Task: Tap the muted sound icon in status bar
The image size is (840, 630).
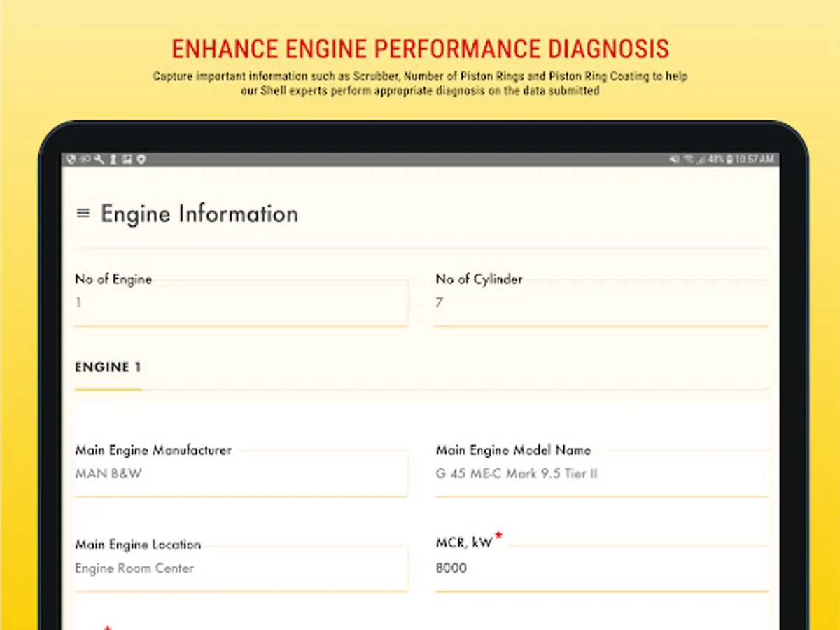Action: pyautogui.click(x=675, y=160)
